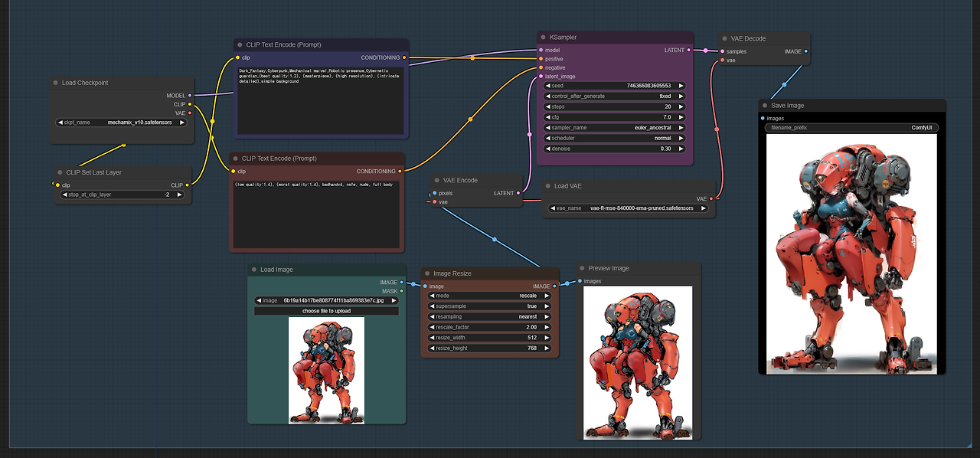
Task: Increase the steps value with its right arrow
Action: coord(681,107)
